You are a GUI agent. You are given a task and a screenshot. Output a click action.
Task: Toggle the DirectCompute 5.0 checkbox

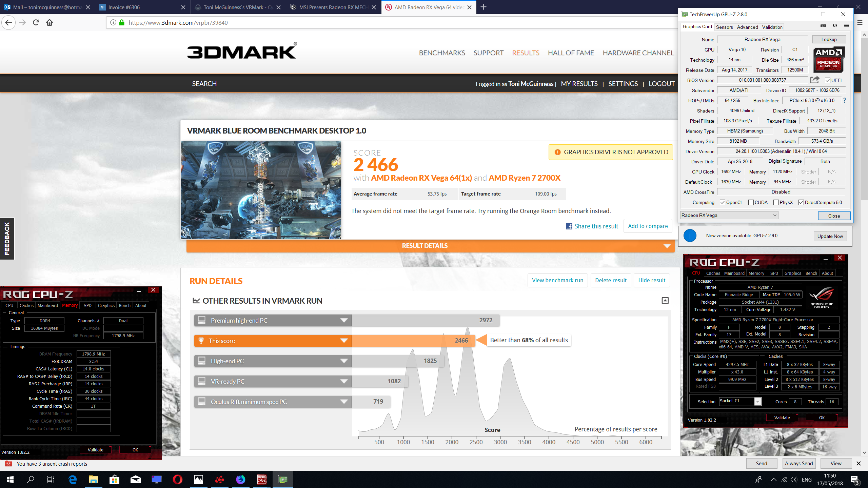801,202
